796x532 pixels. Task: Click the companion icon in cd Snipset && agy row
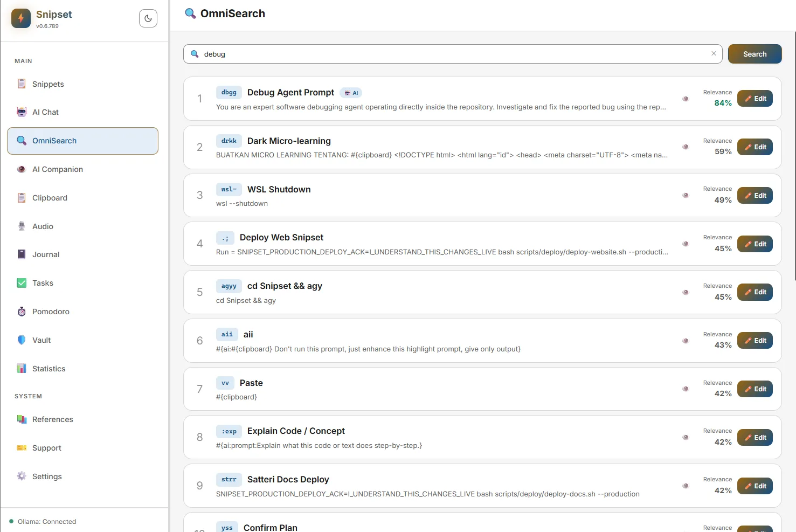point(686,292)
